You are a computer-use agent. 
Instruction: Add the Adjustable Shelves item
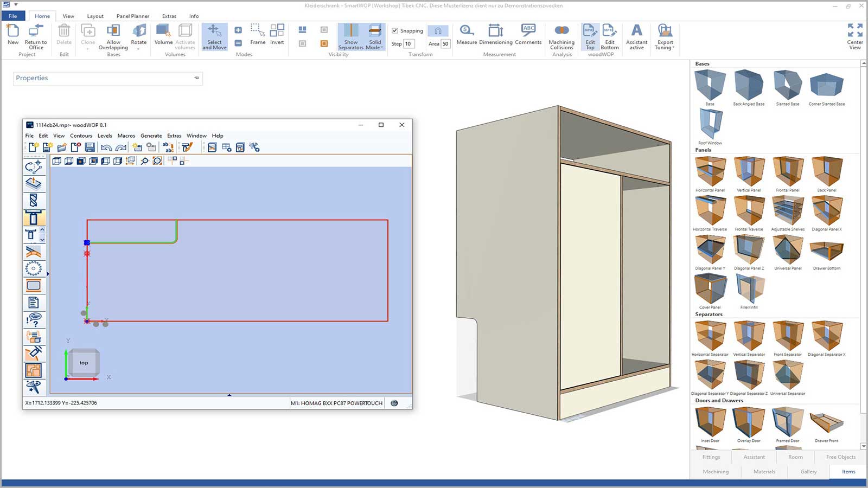click(x=788, y=214)
